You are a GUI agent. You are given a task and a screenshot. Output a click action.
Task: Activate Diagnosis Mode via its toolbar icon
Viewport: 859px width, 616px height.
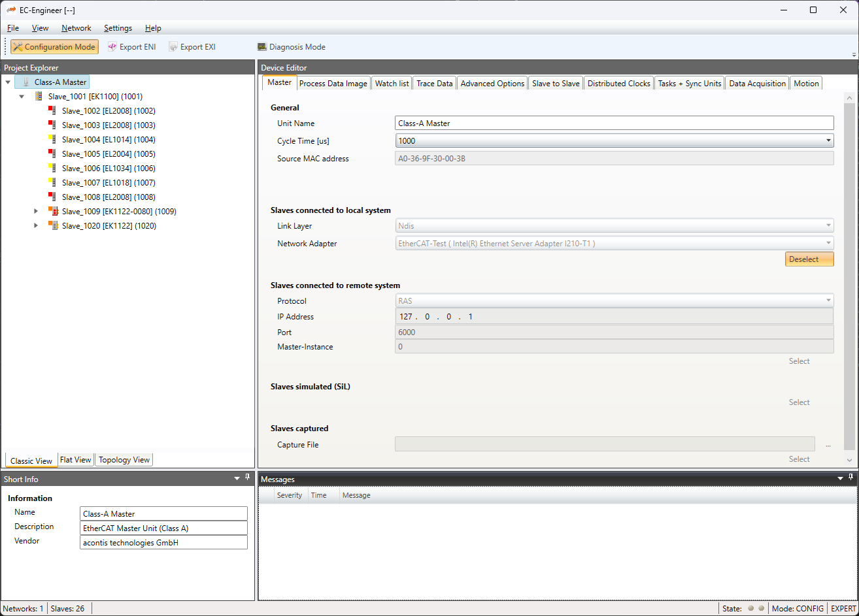click(x=261, y=46)
